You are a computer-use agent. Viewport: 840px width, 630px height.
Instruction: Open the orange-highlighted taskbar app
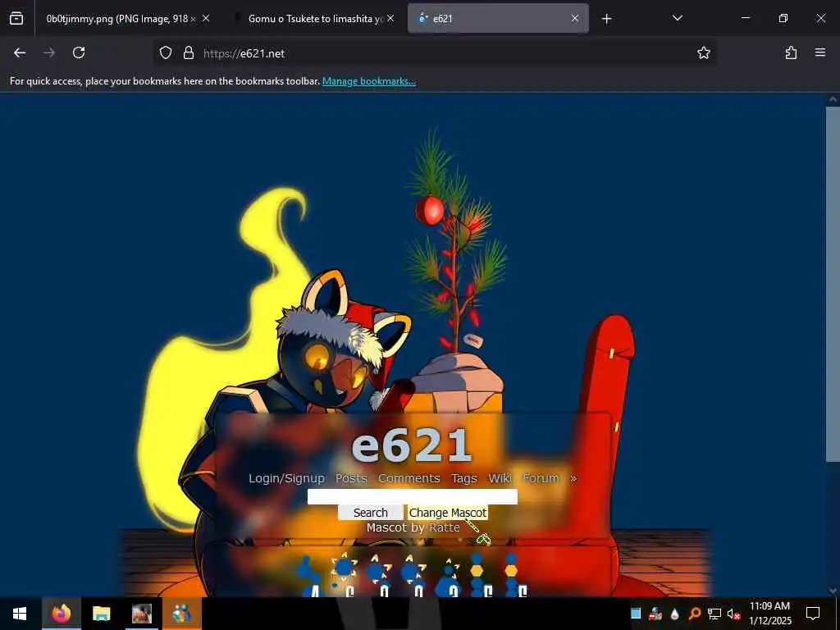[181, 614]
